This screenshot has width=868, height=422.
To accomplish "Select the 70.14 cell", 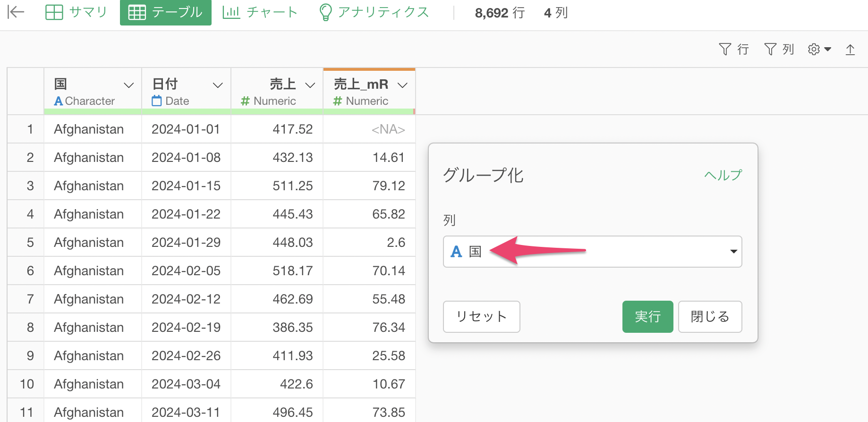I will point(369,270).
